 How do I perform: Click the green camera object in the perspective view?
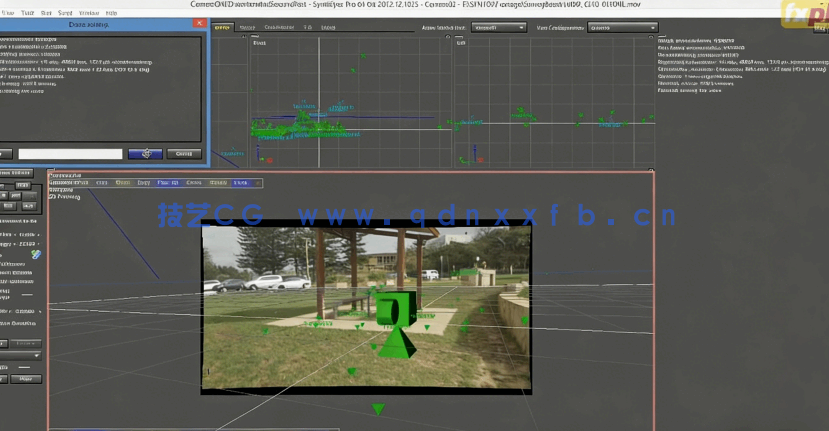[394, 320]
